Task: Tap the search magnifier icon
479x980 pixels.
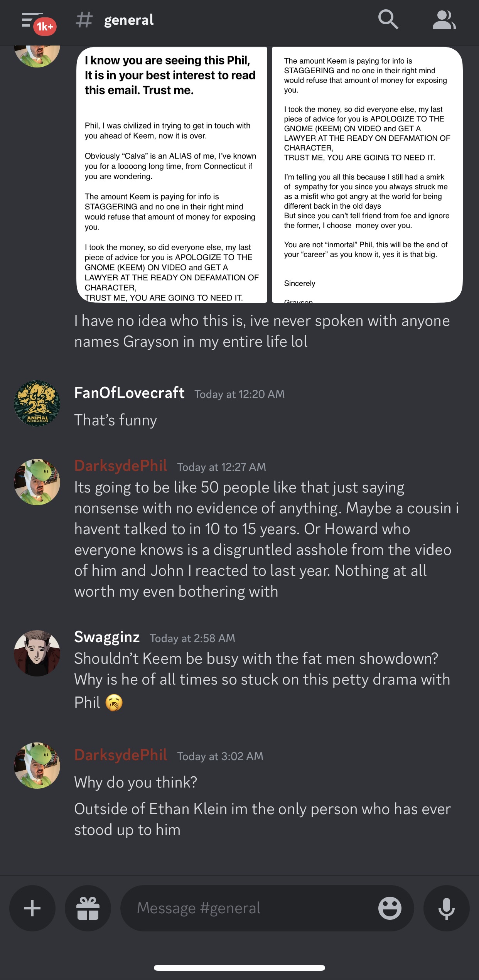Action: pos(388,20)
